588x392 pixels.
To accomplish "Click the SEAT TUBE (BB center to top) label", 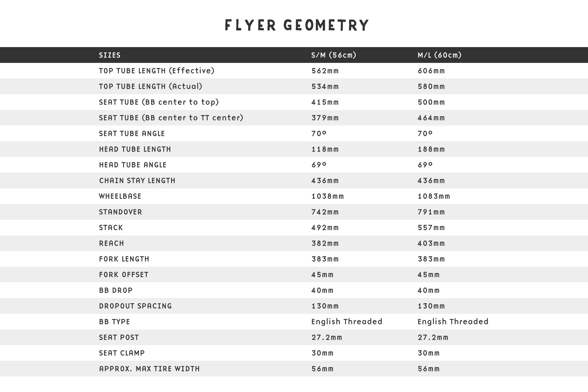I will click(159, 102).
